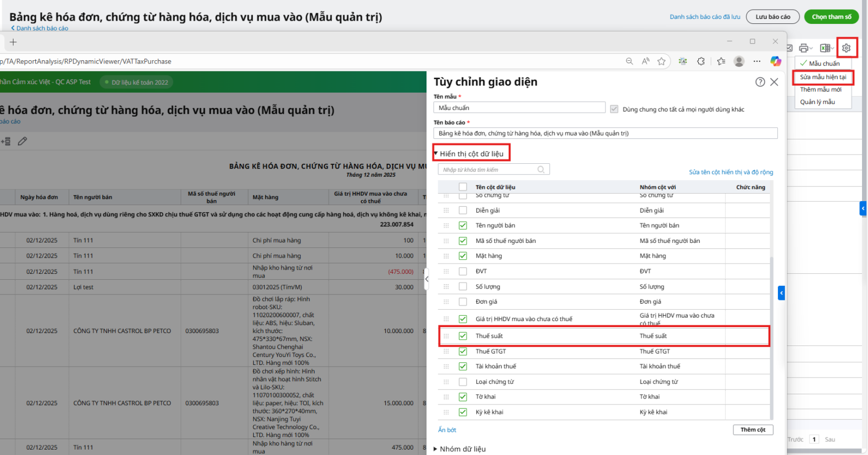Click the search magnifier in keyword field
This screenshot has height=455, width=868.
tap(541, 170)
